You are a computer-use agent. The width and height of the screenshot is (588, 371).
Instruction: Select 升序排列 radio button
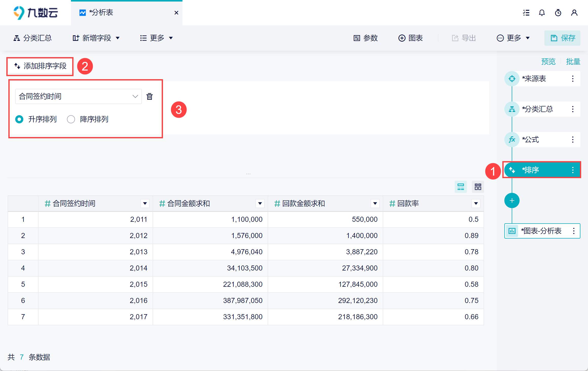click(19, 119)
